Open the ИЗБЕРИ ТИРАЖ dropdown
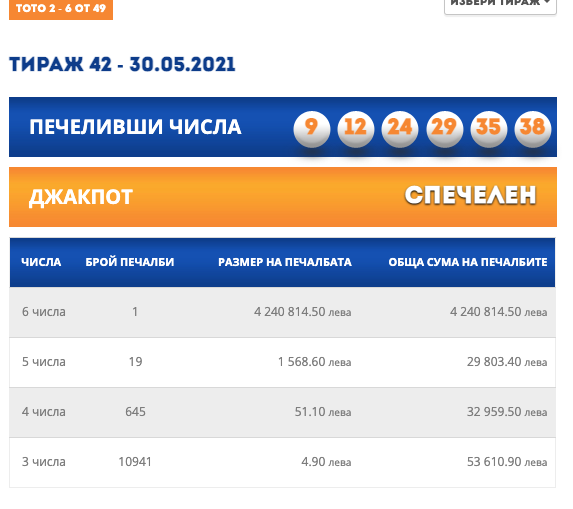 click(500, 4)
